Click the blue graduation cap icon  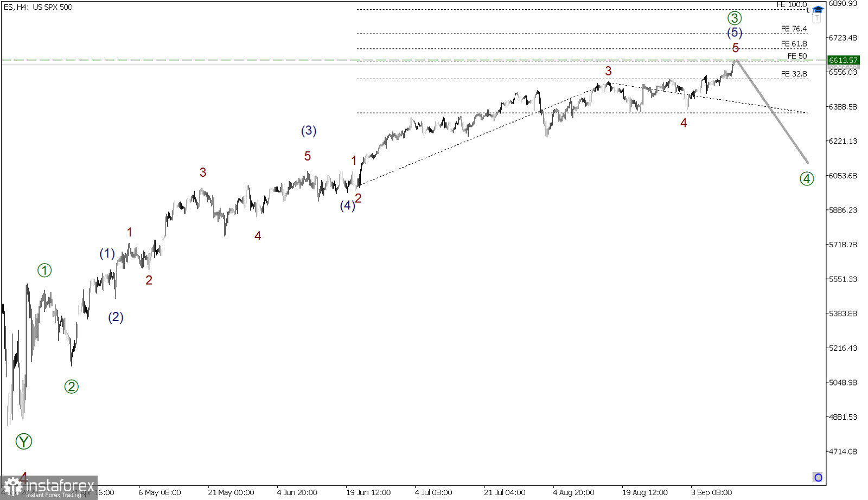pyautogui.click(x=818, y=10)
